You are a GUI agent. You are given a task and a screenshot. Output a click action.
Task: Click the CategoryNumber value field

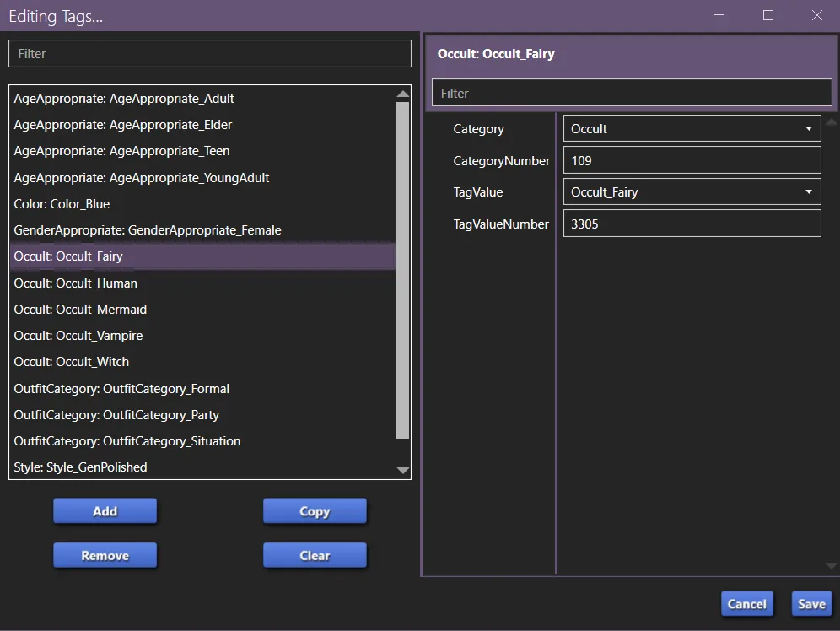[692, 159]
